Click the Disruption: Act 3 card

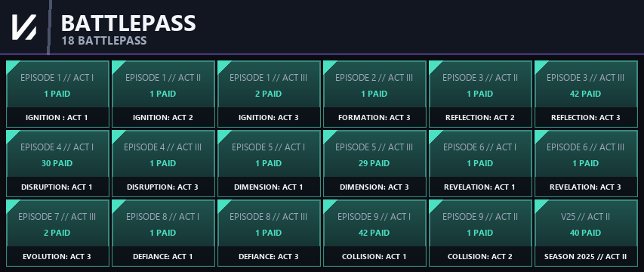click(163, 163)
